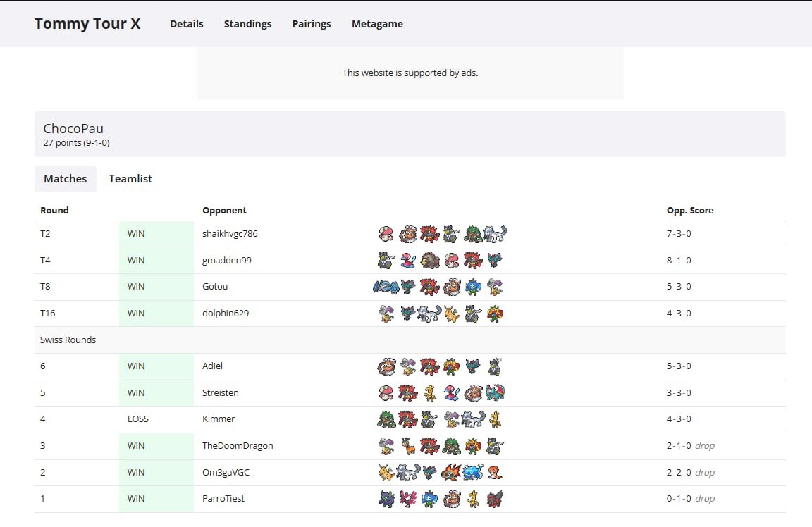Image resolution: width=812 pixels, height=527 pixels.
Task: Click Rillaboom icon in shaikhvgc786's team
Action: (473, 234)
